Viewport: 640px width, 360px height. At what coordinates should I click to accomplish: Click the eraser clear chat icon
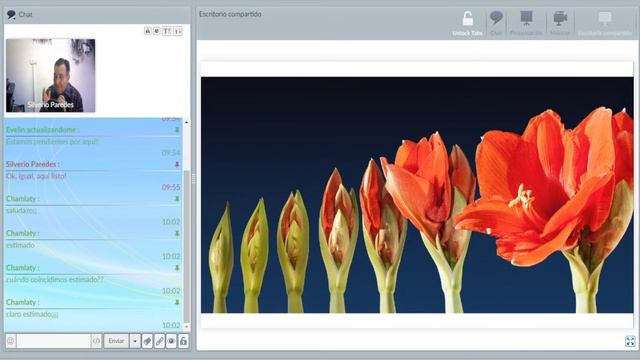(x=147, y=341)
